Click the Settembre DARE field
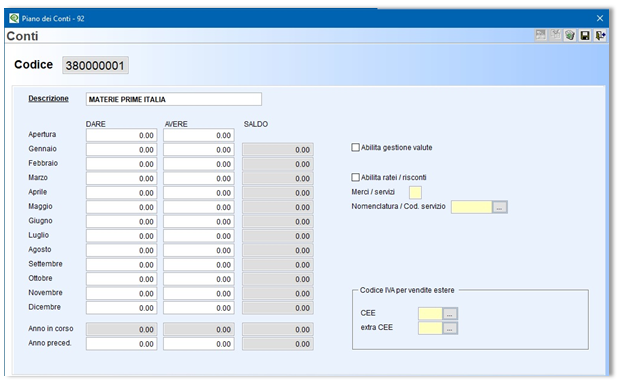Image resolution: width=621 pixels, height=384 pixels. coord(121,265)
